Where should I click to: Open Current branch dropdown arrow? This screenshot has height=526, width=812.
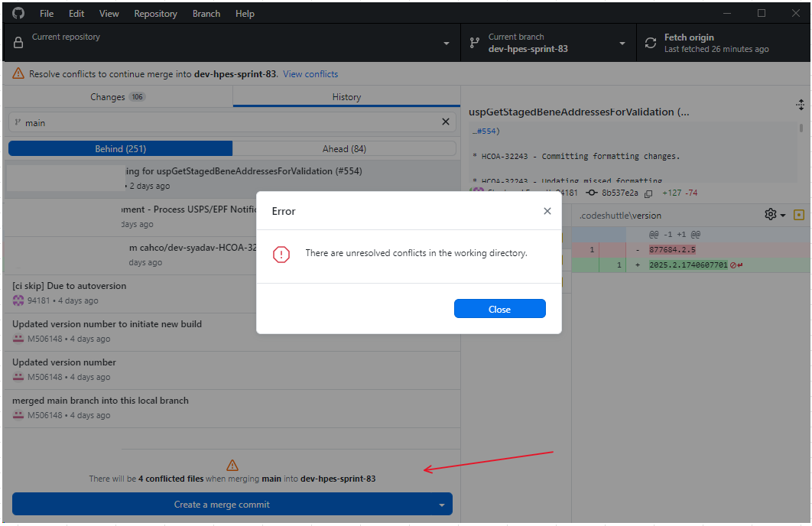click(622, 44)
